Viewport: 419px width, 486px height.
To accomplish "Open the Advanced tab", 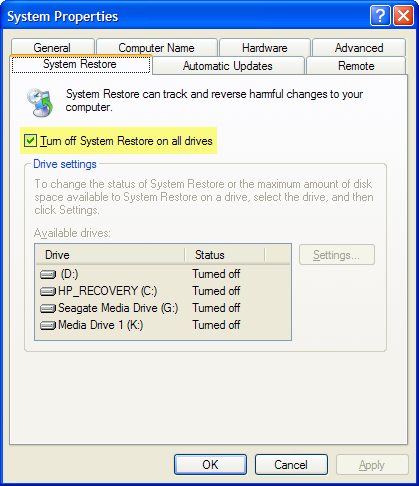I will 359,48.
